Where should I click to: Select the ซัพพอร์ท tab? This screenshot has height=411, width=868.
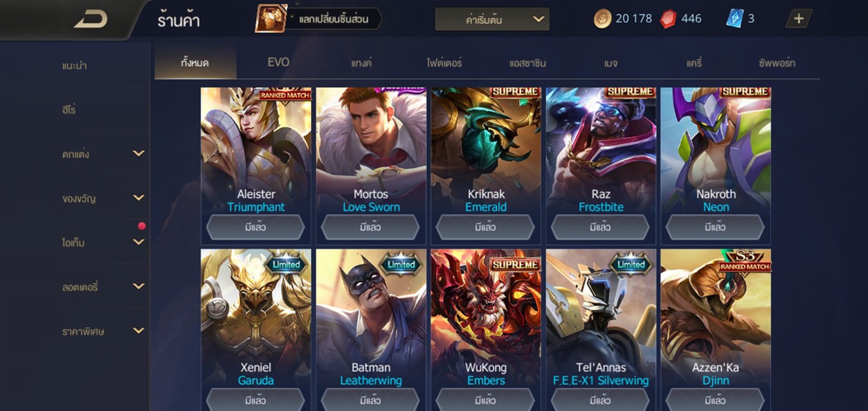pos(777,63)
